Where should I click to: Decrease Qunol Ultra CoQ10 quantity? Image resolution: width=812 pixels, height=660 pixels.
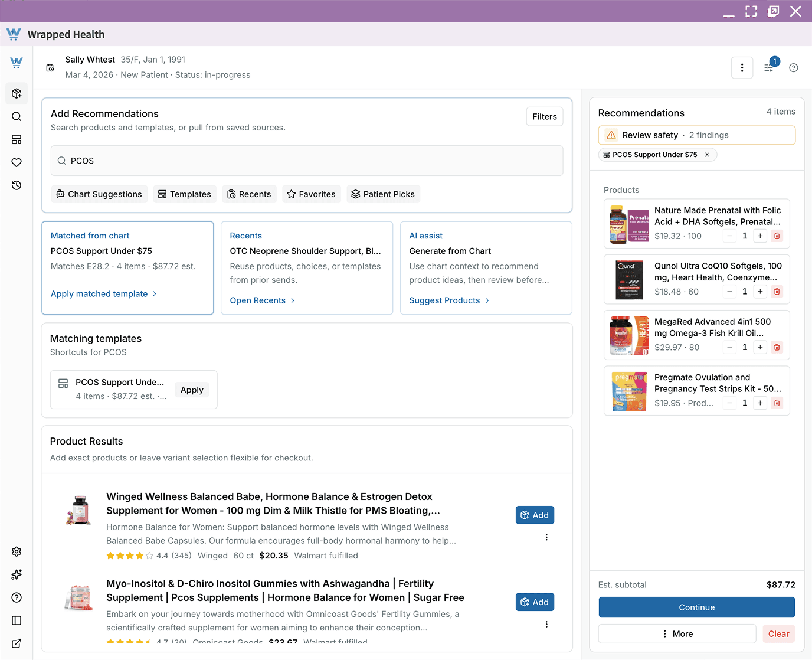pyautogui.click(x=730, y=292)
